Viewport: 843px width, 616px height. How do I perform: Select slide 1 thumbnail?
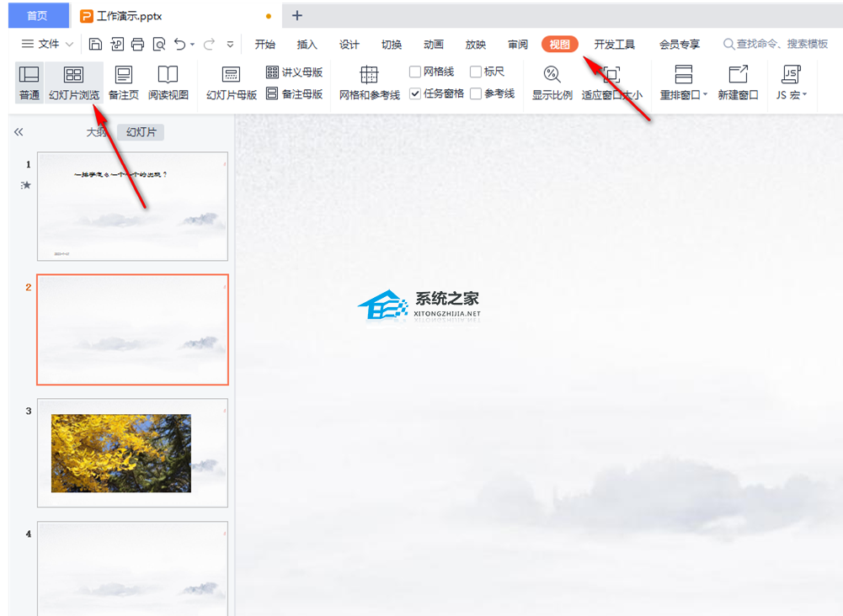pyautogui.click(x=133, y=207)
